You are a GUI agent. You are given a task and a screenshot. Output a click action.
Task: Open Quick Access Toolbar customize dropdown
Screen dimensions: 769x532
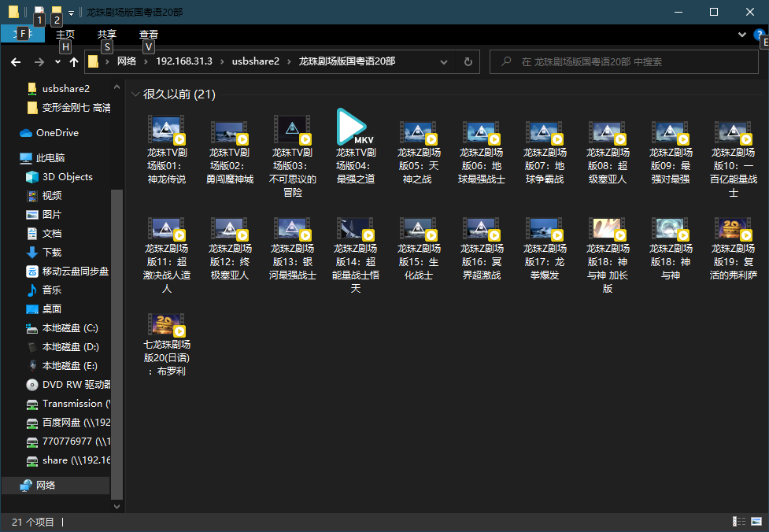pos(71,13)
